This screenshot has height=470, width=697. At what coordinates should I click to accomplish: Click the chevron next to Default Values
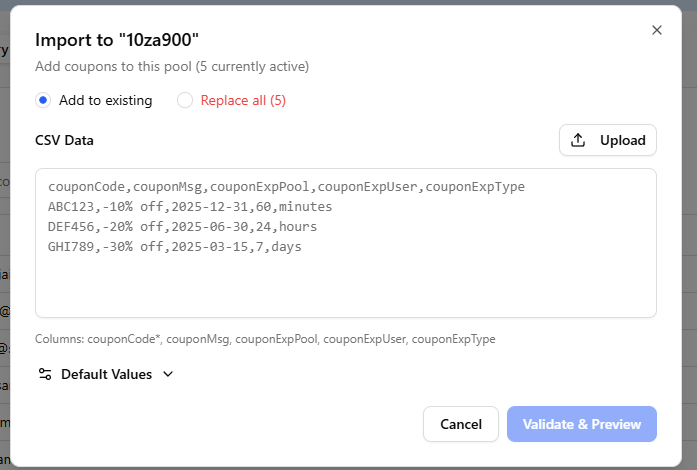tap(168, 374)
